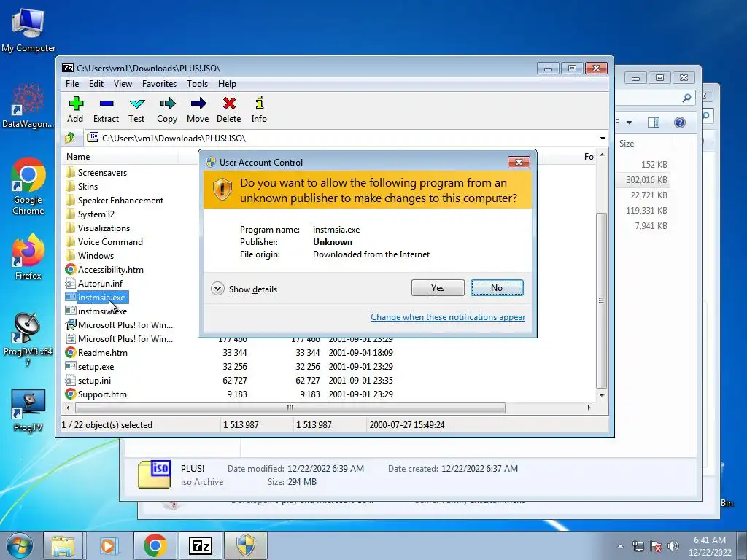Image resolution: width=747 pixels, height=560 pixels.
Task: Click the Add toolbar icon in 7-Zip
Action: click(75, 109)
